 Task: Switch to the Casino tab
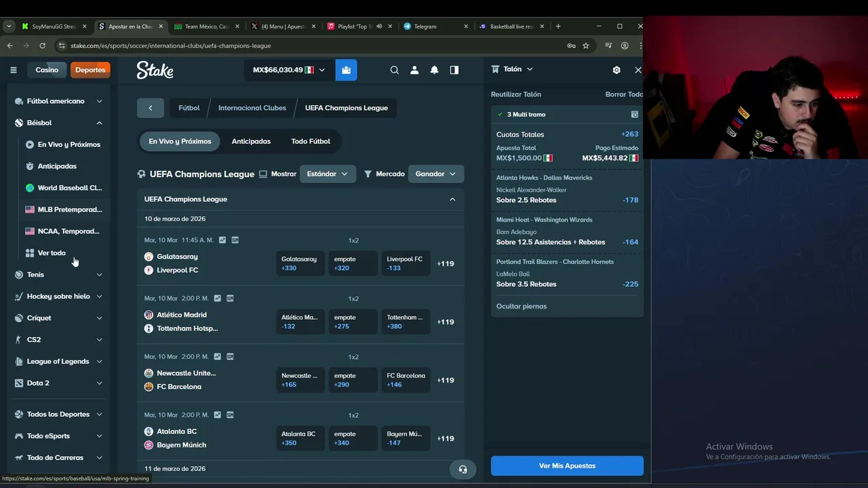coord(47,70)
